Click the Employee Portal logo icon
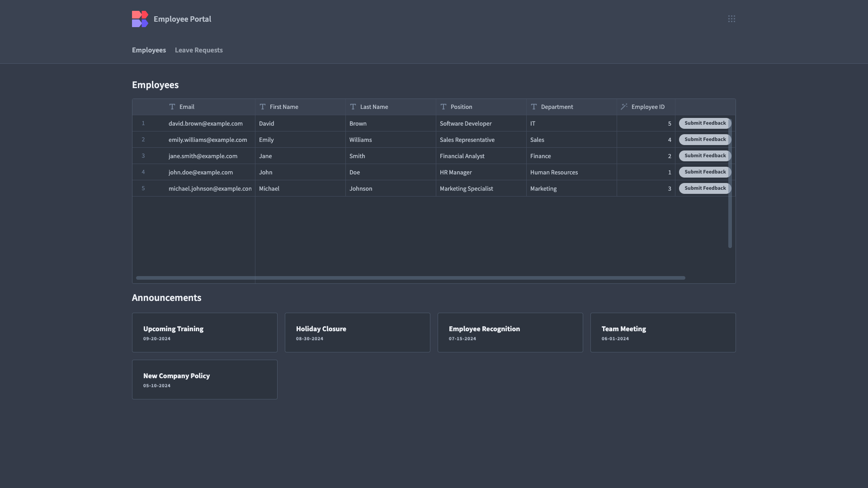868x488 pixels. (140, 19)
